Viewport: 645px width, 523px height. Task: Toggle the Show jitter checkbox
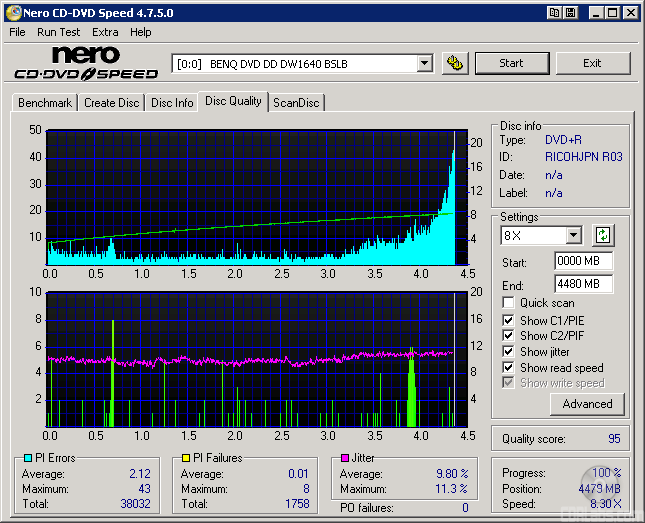coord(509,352)
